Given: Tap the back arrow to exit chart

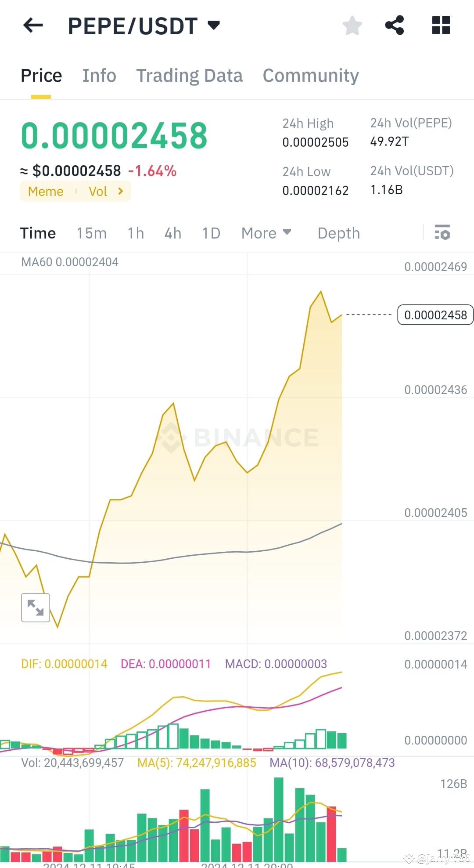Looking at the screenshot, I should (32, 25).
